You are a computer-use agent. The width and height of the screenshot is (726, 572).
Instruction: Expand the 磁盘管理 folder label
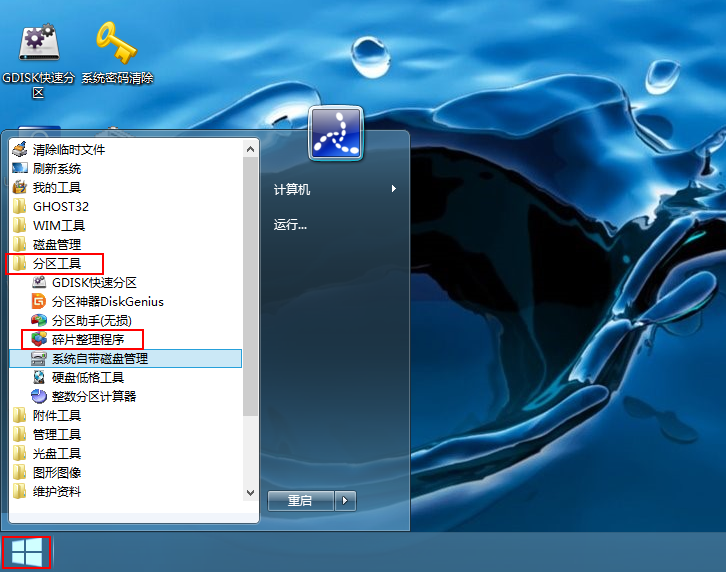(x=57, y=245)
